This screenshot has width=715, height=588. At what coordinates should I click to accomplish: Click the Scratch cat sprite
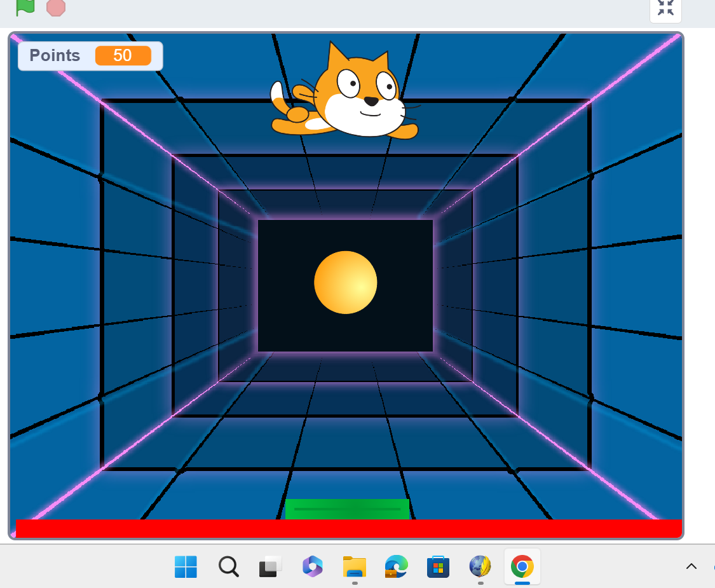[344, 92]
